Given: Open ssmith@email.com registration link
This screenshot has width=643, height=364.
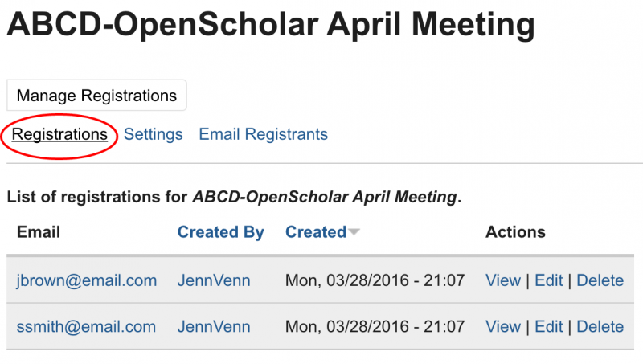Looking at the screenshot, I should 86,327.
